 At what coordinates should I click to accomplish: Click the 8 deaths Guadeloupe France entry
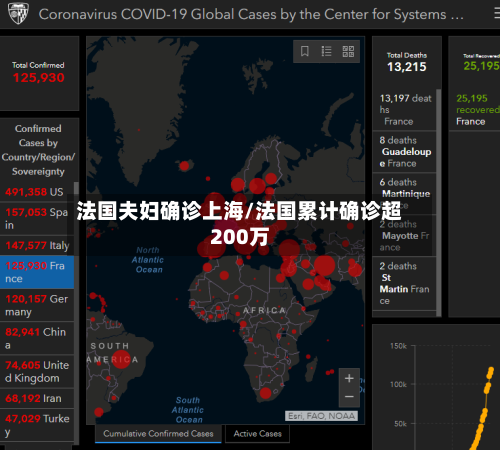coord(404,152)
